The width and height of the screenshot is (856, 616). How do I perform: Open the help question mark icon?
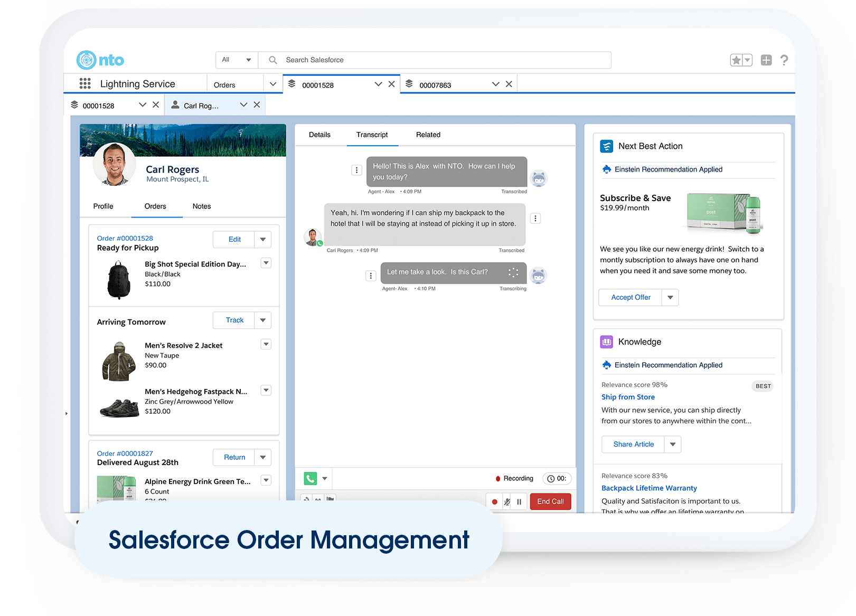click(784, 60)
